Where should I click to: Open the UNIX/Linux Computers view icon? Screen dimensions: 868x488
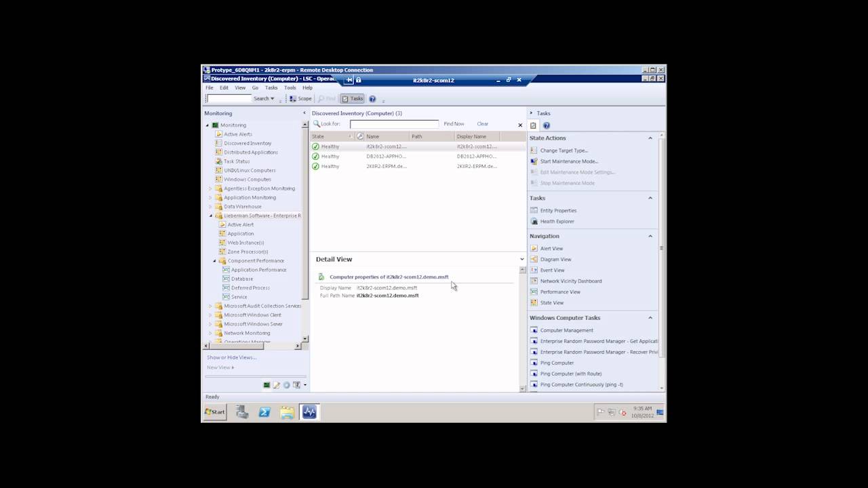tap(218, 170)
